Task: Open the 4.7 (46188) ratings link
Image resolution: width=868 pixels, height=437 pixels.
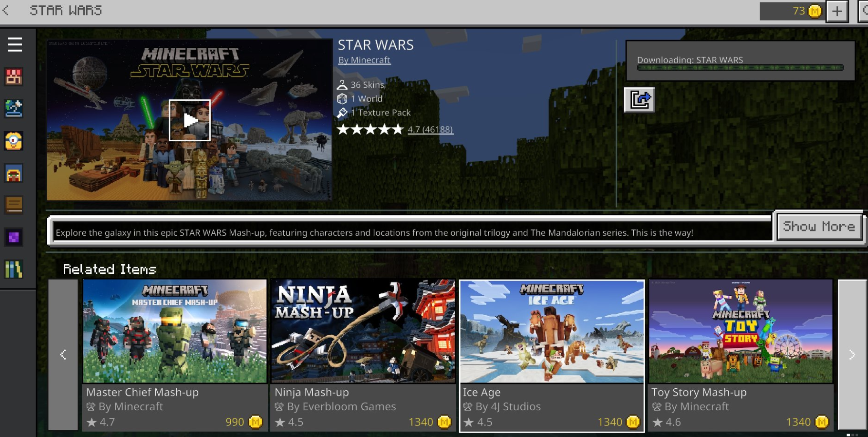Action: (430, 130)
